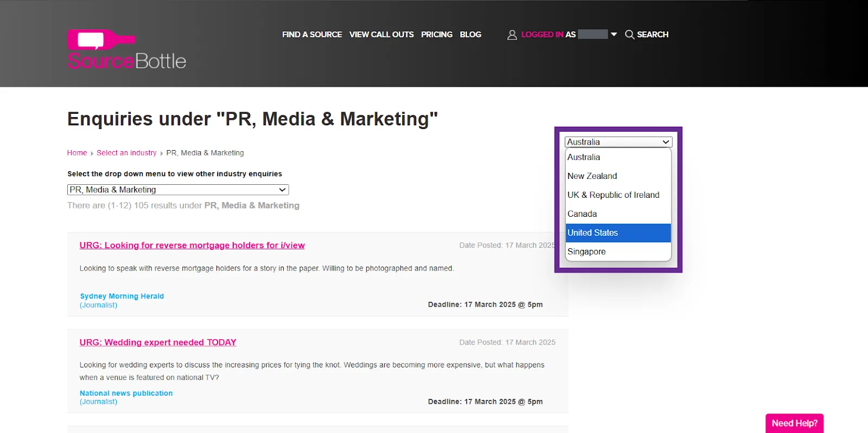Open the Australia country dropdown
Image resolution: width=868 pixels, height=433 pixels.
tap(618, 142)
